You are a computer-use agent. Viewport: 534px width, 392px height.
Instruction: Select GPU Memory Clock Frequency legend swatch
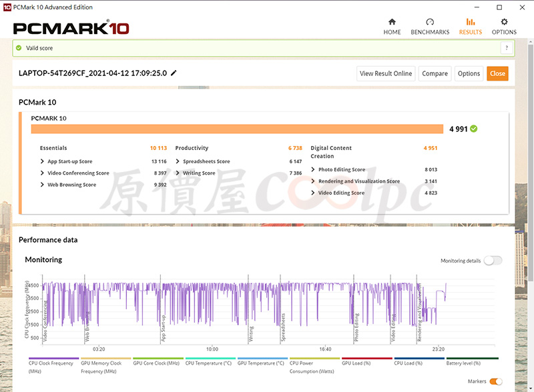tap(106, 358)
